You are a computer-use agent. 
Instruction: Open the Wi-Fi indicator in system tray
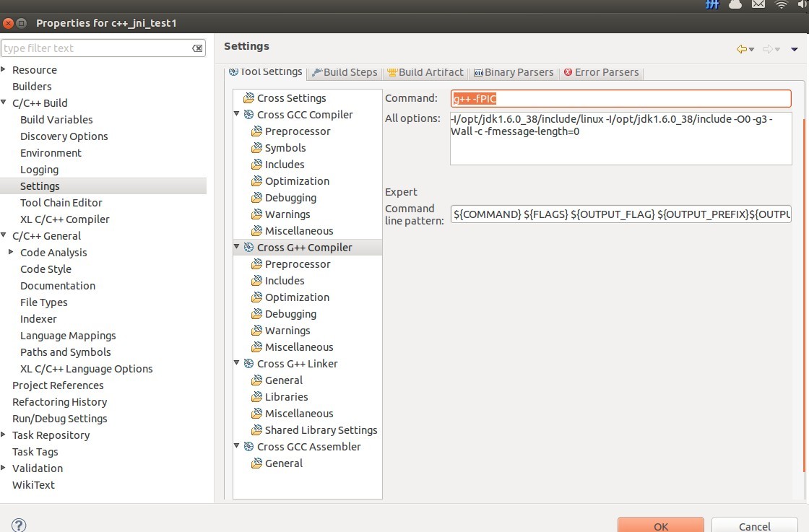click(x=781, y=5)
